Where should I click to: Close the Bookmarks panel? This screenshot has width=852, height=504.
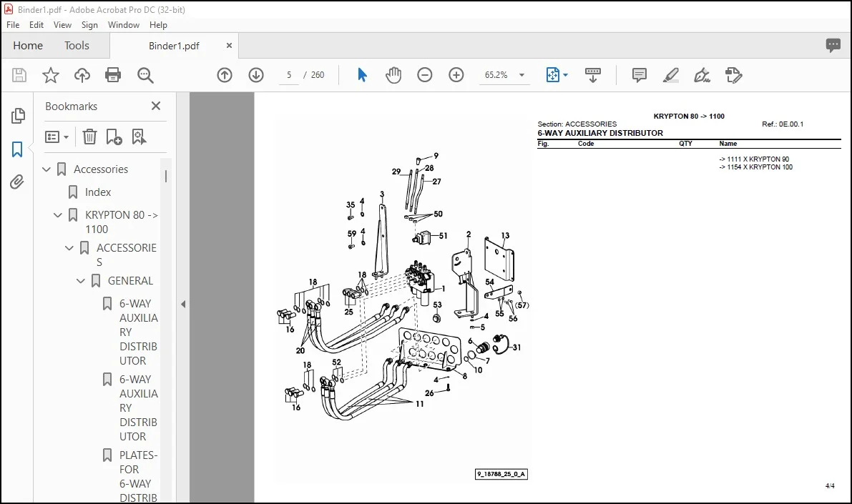coord(156,106)
